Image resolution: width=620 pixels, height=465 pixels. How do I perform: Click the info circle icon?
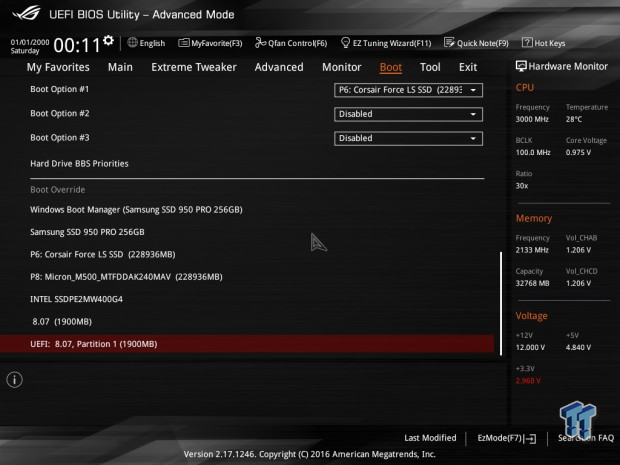pos(15,380)
